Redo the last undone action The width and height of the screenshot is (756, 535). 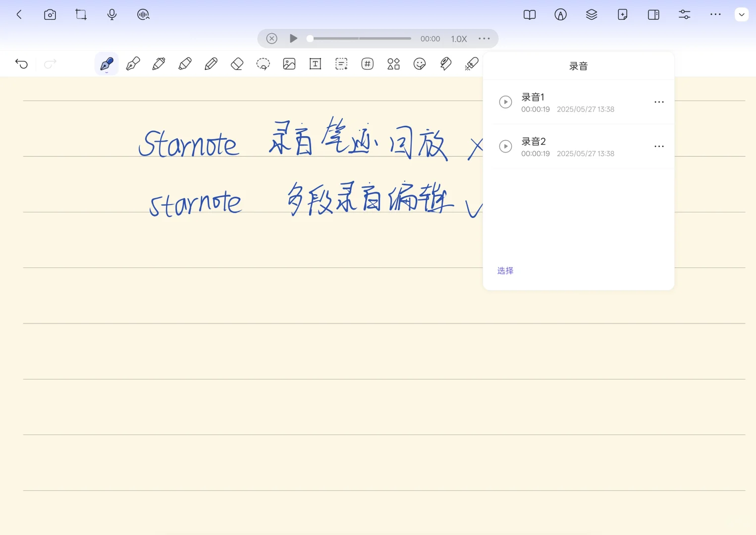pyautogui.click(x=50, y=64)
